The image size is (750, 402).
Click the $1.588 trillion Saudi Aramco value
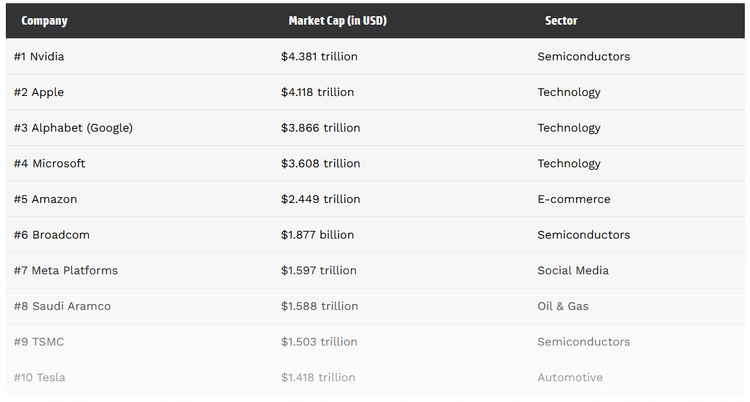coord(319,306)
